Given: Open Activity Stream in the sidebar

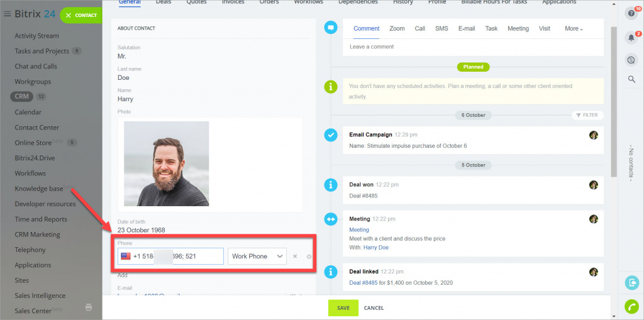Looking at the screenshot, I should click(x=36, y=36).
